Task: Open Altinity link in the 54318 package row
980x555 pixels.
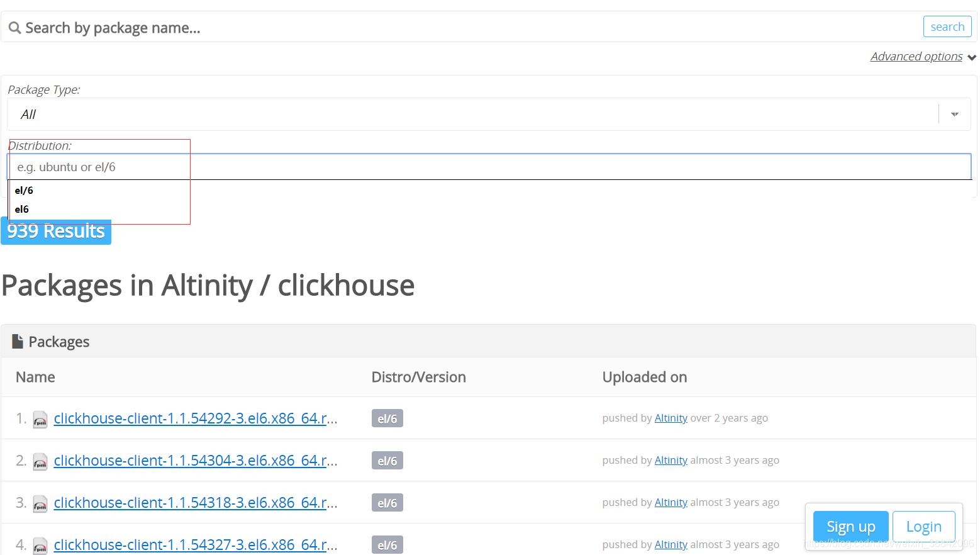Action: (x=671, y=502)
